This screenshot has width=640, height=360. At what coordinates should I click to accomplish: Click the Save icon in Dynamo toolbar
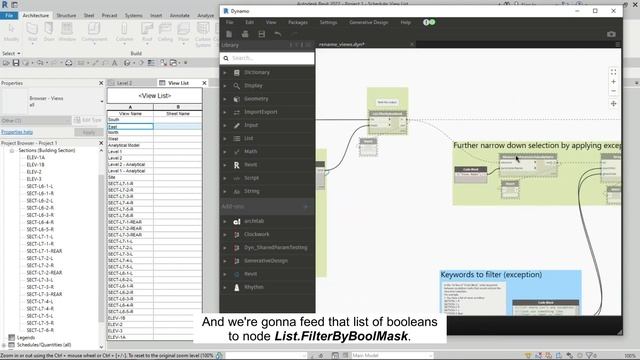pos(262,34)
